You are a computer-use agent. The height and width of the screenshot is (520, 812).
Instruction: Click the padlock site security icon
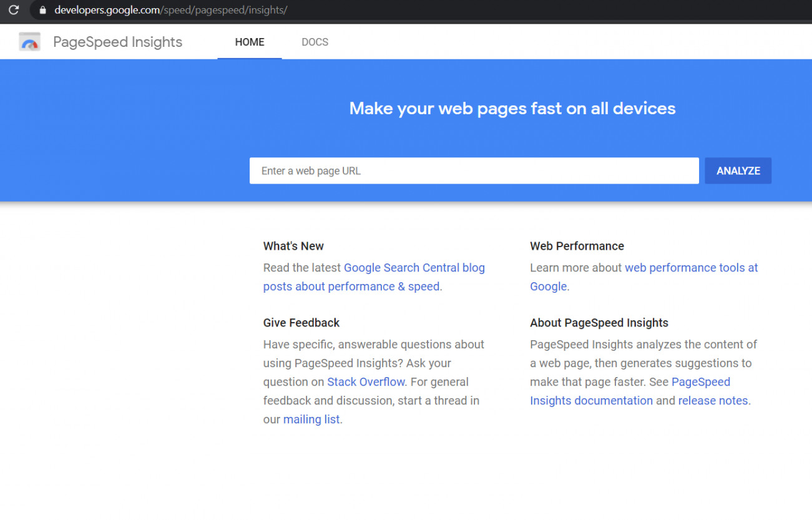point(42,10)
